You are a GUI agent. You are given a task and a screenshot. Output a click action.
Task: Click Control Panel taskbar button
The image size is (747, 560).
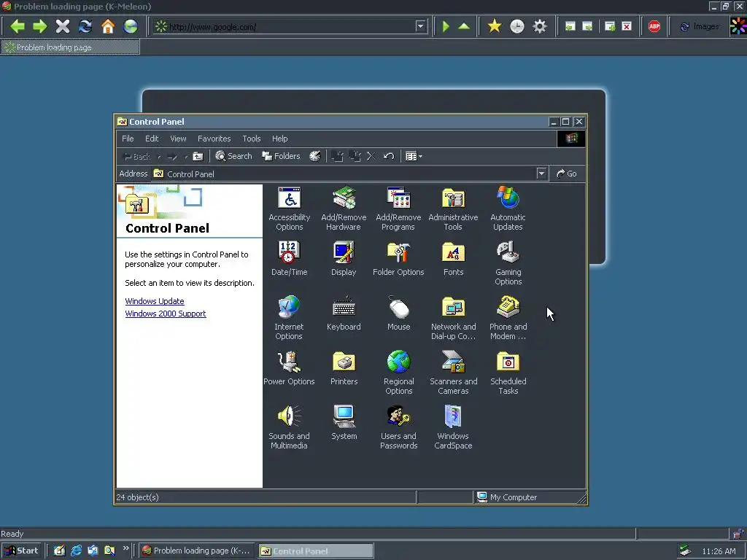click(x=316, y=551)
